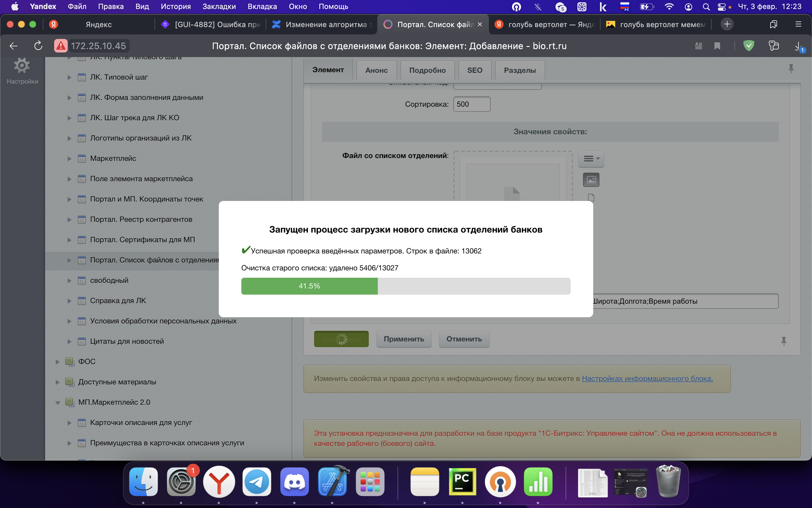Expand Цитаты для новостей node
Screen dimensions: 812x508
tap(69, 342)
